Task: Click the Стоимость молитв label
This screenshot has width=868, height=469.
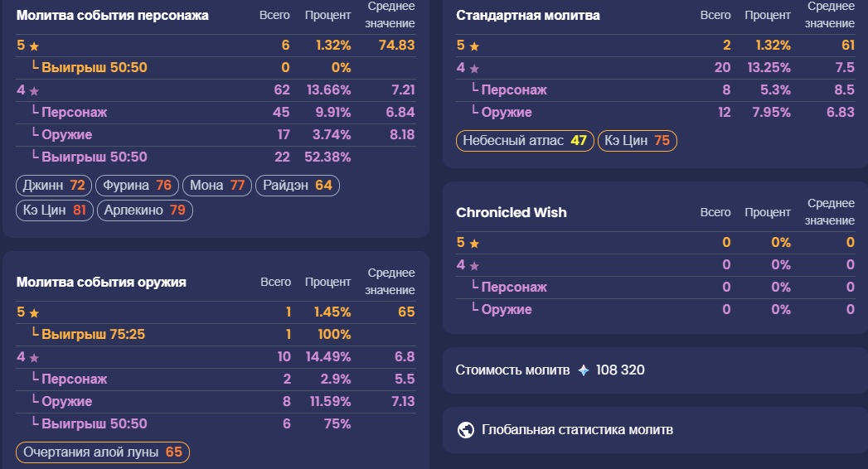Action: [512, 370]
